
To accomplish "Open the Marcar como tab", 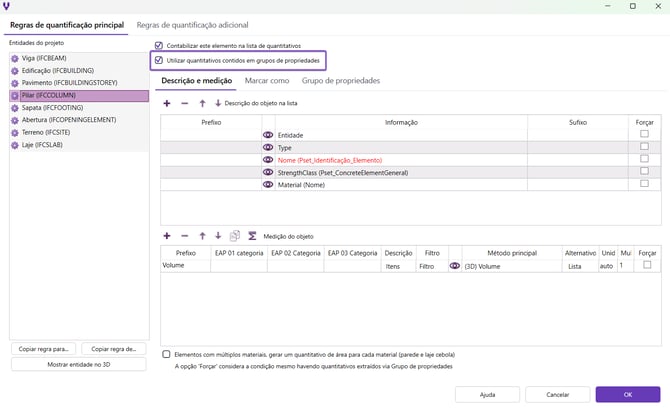I will [267, 81].
